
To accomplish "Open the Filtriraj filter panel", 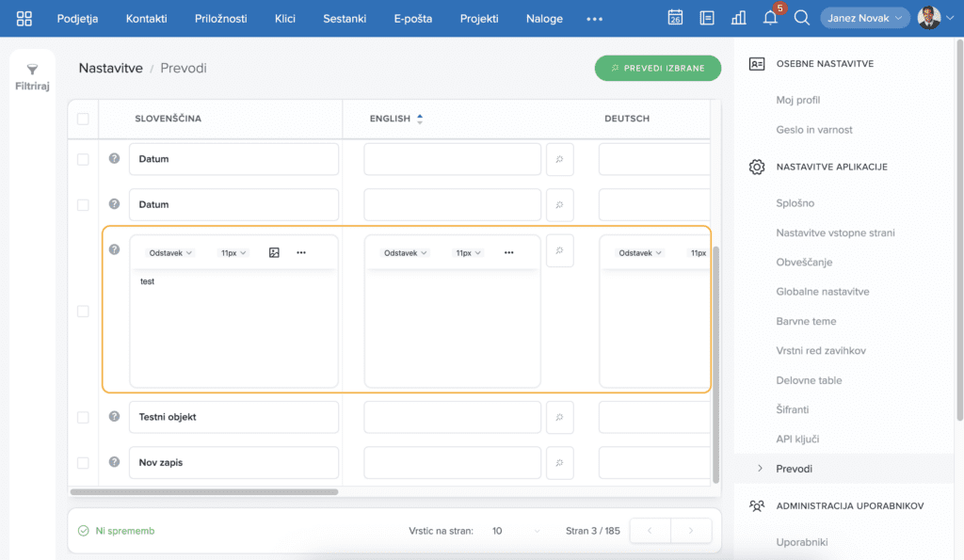I will click(x=32, y=77).
